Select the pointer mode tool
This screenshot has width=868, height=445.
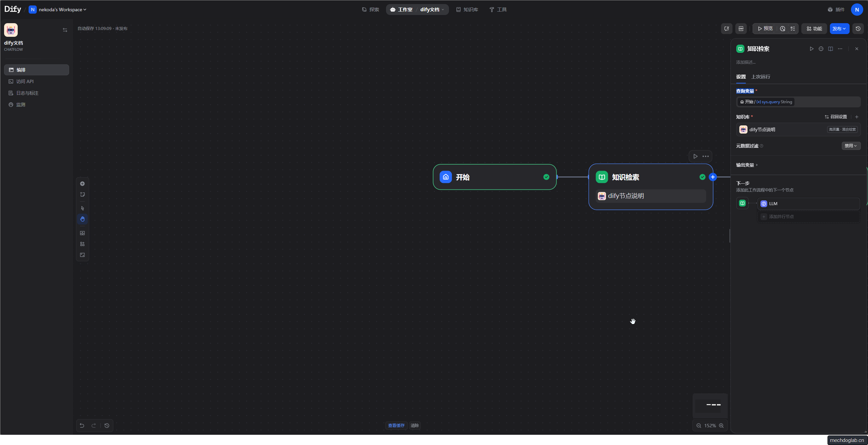pos(82,208)
